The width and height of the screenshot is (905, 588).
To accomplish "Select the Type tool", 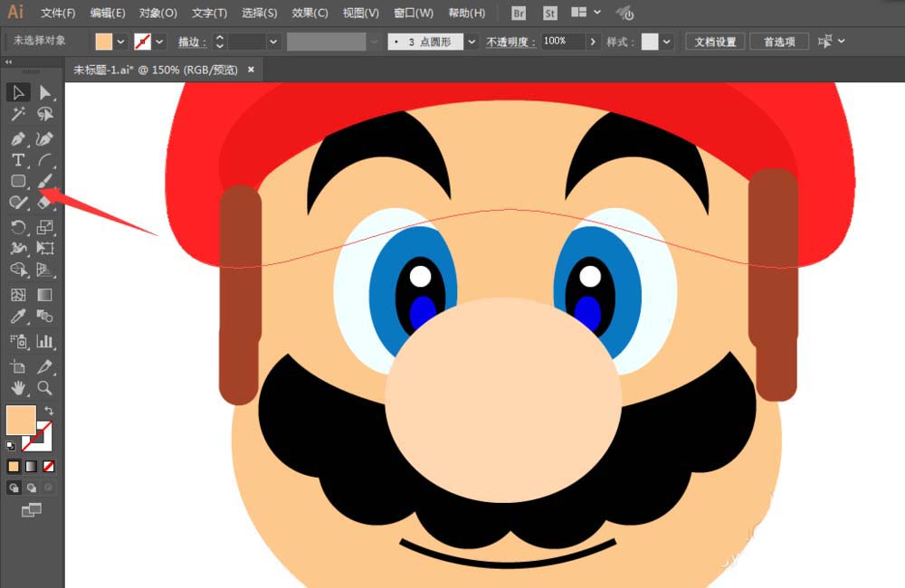I will click(18, 160).
